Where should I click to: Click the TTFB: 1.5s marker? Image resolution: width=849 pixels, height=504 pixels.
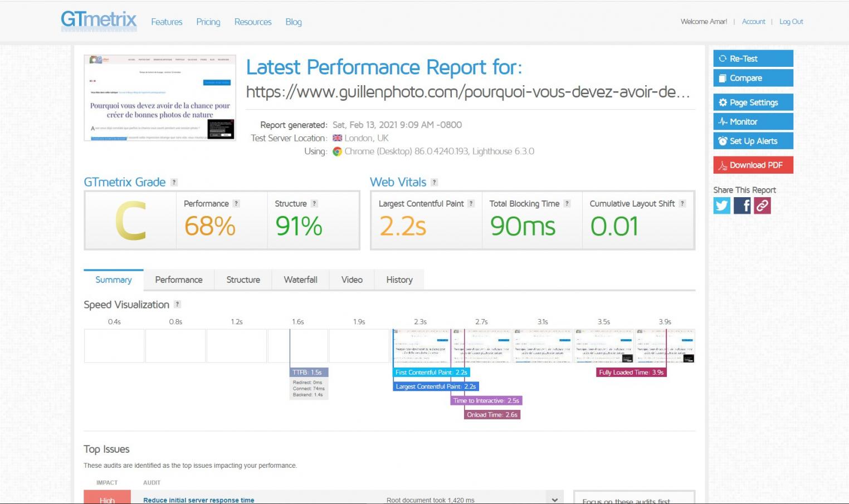(309, 373)
